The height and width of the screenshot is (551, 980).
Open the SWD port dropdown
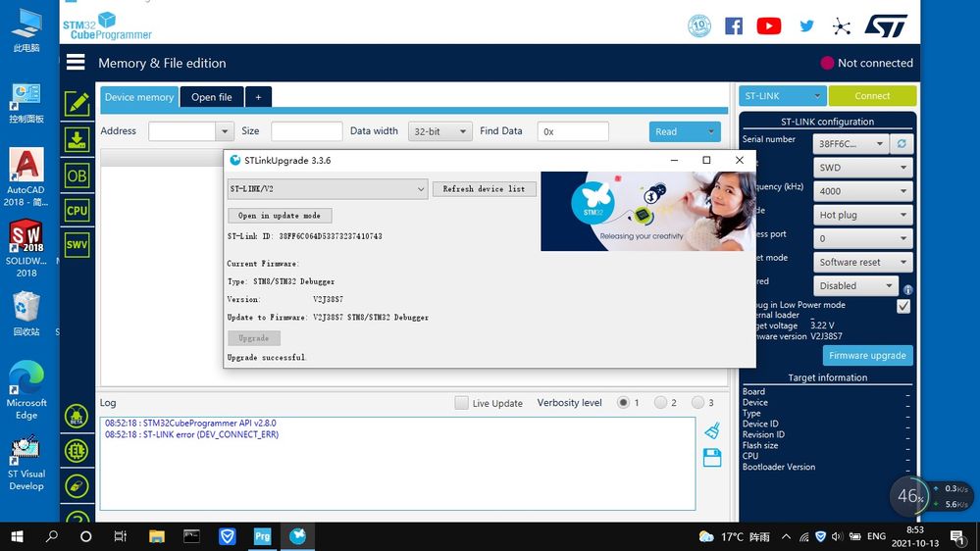tap(862, 168)
